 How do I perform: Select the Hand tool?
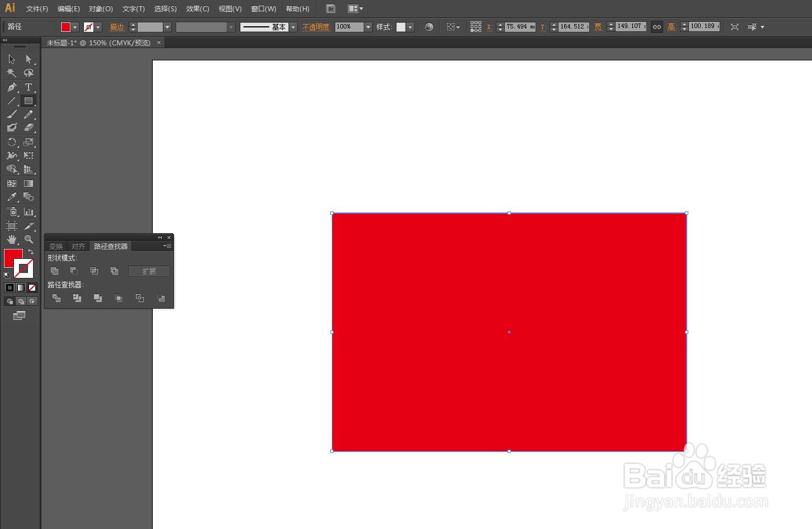point(12,239)
